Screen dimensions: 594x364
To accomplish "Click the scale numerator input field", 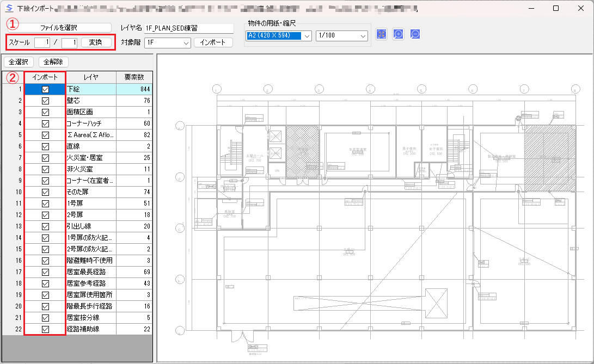I will (42, 42).
